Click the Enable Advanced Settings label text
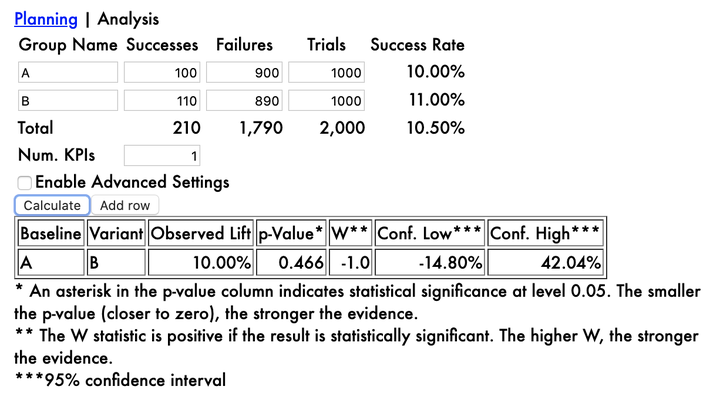Viewport: 720px width, 393px height. [132, 182]
